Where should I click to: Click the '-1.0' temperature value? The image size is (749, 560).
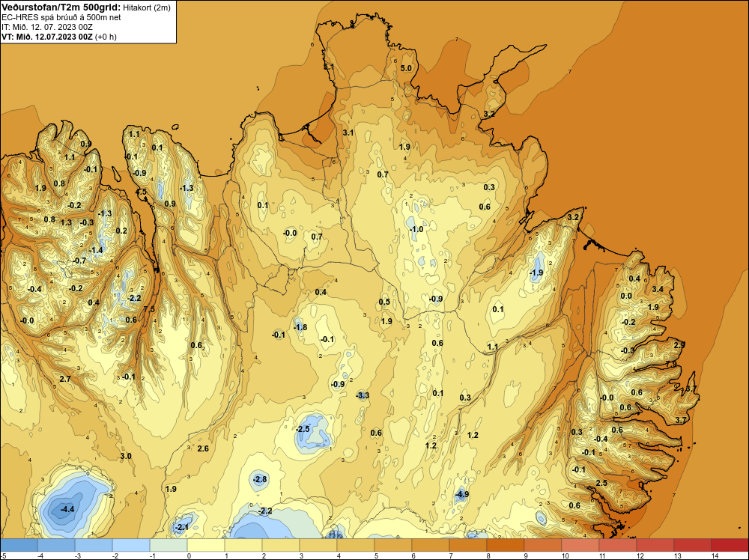point(416,230)
